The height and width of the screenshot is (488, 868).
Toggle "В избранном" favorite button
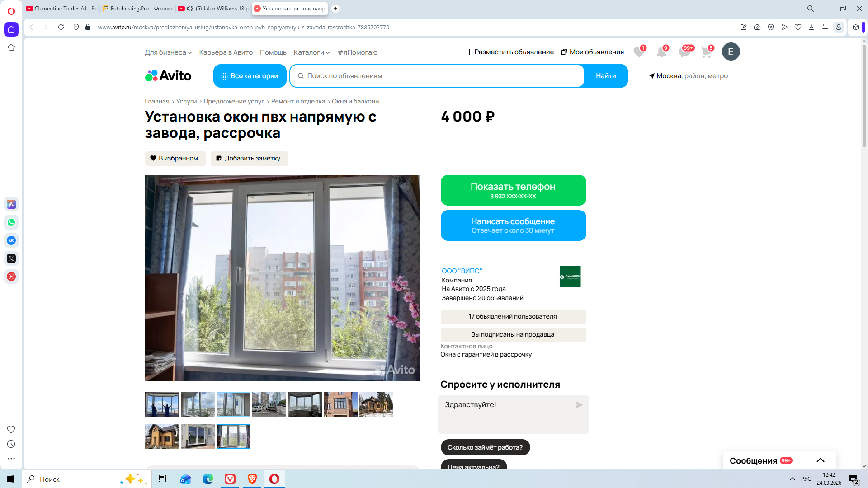[175, 159]
